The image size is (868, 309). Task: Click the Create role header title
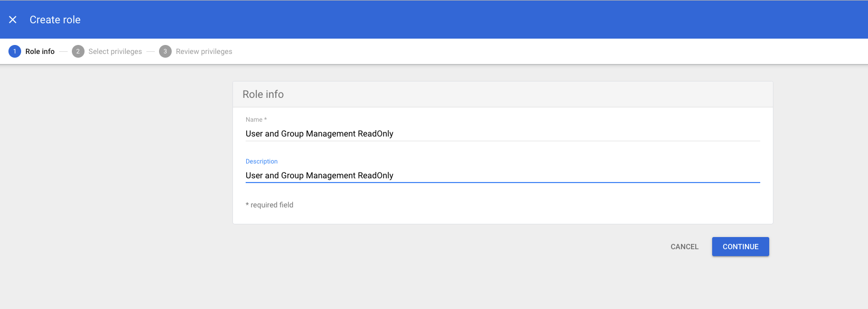pyautogui.click(x=55, y=20)
